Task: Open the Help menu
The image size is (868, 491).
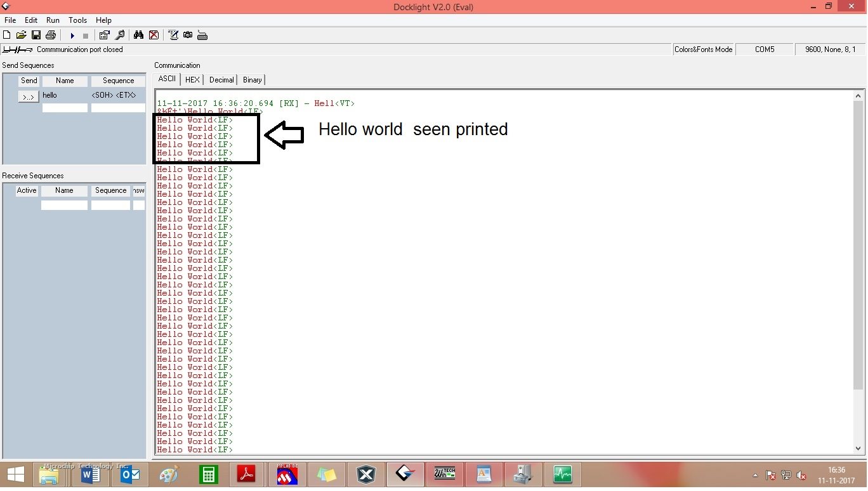Action: [x=103, y=20]
